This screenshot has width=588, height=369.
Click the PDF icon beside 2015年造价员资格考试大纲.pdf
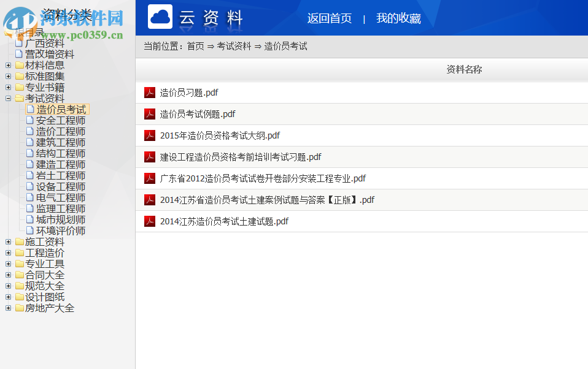[x=150, y=135]
